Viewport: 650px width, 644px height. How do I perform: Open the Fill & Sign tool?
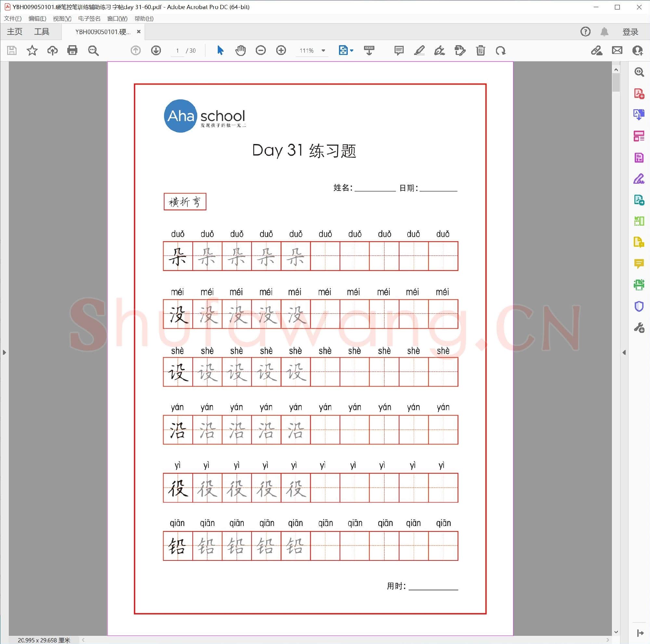point(639,179)
